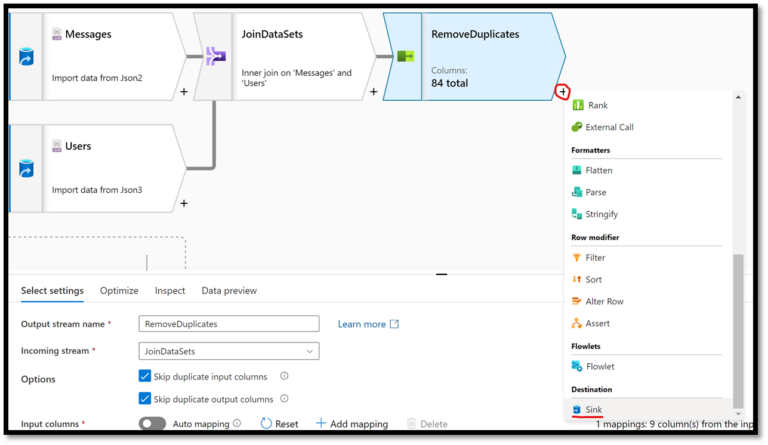Uncheck Skip duplicate output columns
Screen dimensions: 768x445
click(146, 399)
